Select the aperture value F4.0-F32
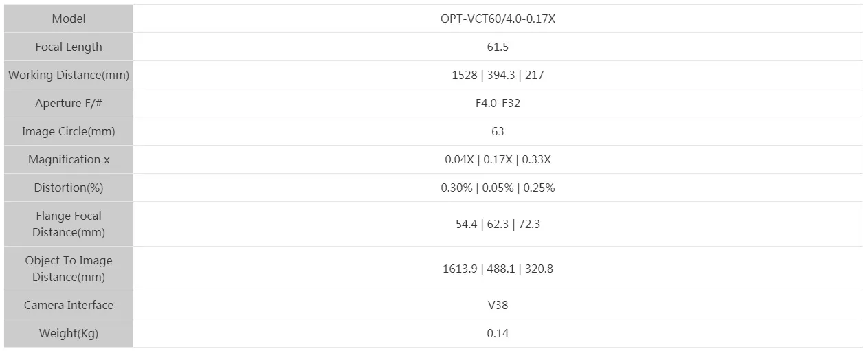 [498, 103]
